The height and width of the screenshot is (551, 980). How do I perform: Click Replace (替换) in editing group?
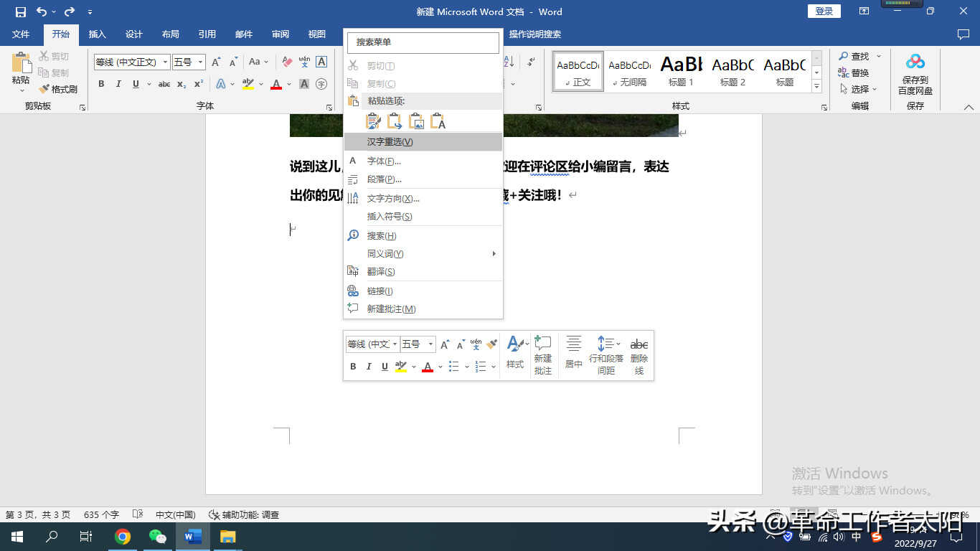[x=854, y=72]
